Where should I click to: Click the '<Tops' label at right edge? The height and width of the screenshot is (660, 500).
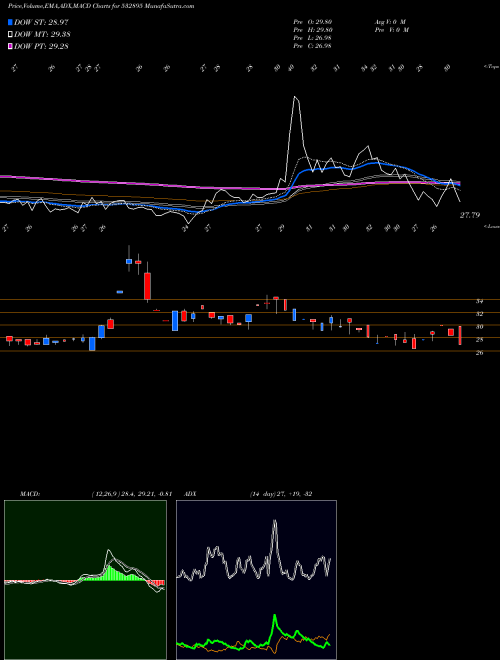click(x=491, y=67)
